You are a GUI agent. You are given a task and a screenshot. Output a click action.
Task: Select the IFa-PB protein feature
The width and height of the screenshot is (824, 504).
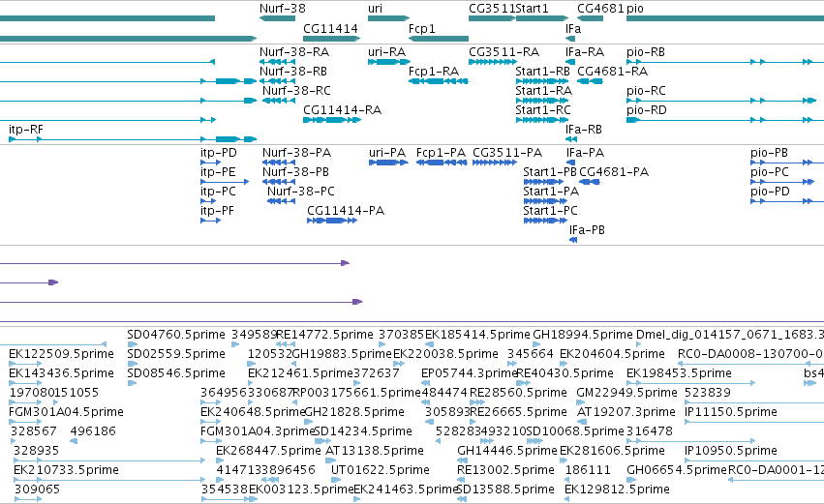(x=573, y=240)
